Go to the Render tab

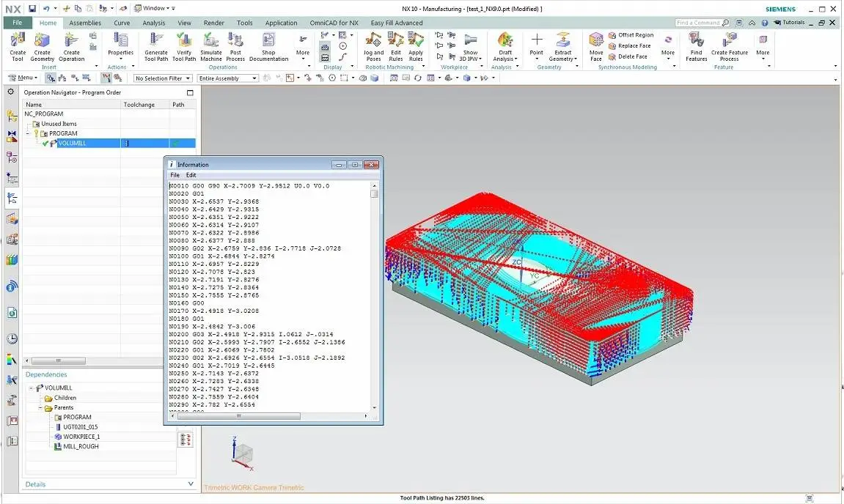click(x=213, y=23)
